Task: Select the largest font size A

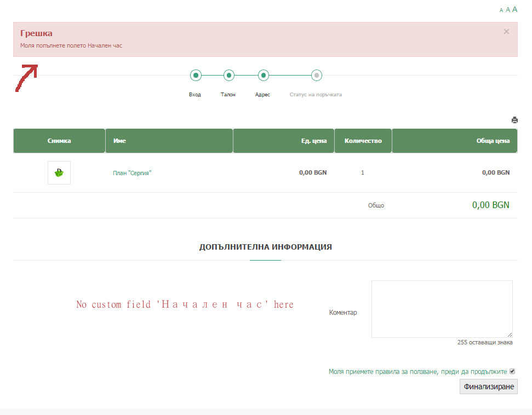Action: [x=514, y=9]
